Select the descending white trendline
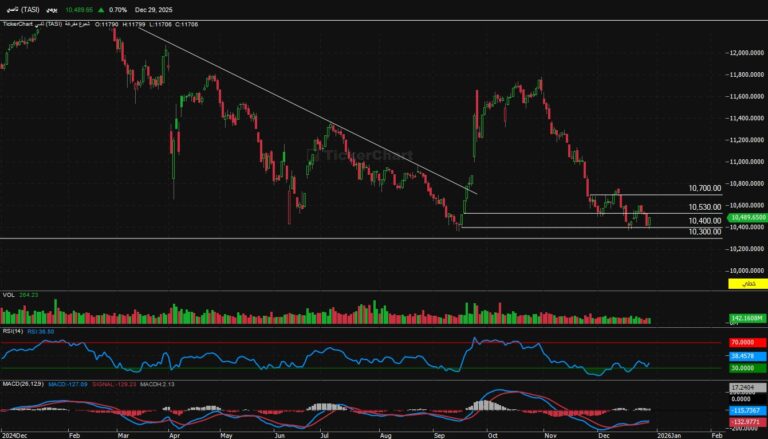Viewport: 768px width, 439px height. (x=300, y=110)
